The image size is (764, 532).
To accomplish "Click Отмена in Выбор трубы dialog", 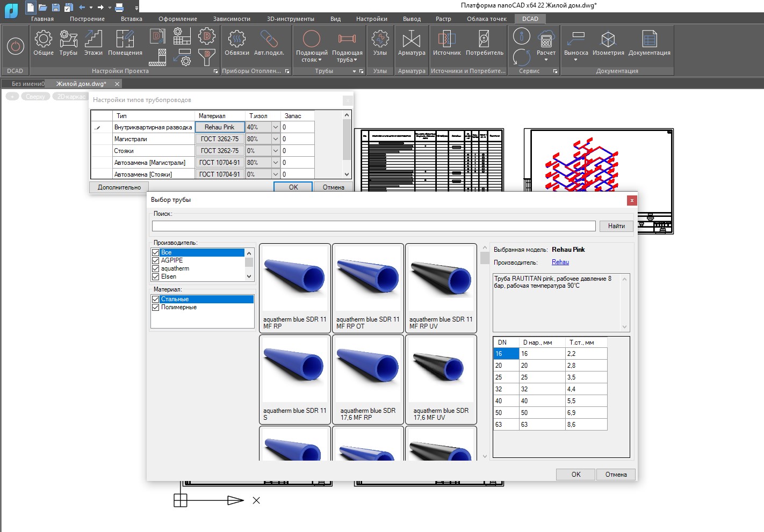I will [x=616, y=475].
